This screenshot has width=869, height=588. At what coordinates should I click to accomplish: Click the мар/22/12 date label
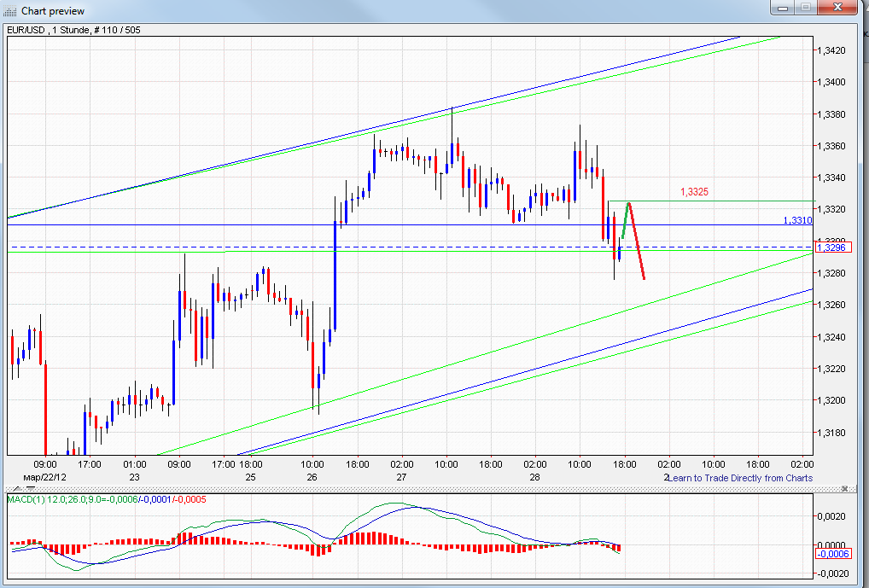[44, 476]
